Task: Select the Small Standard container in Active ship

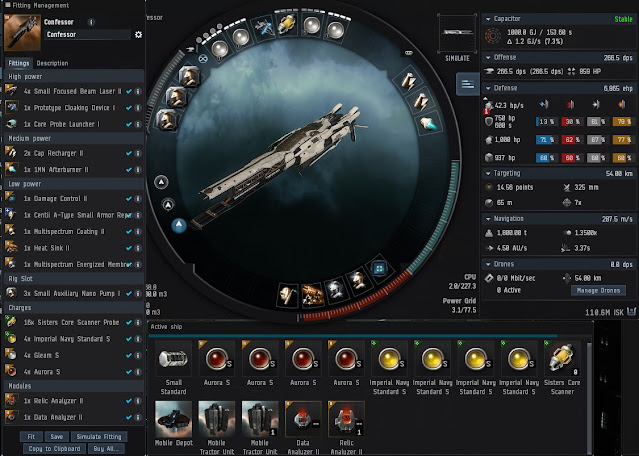Action: [173, 359]
